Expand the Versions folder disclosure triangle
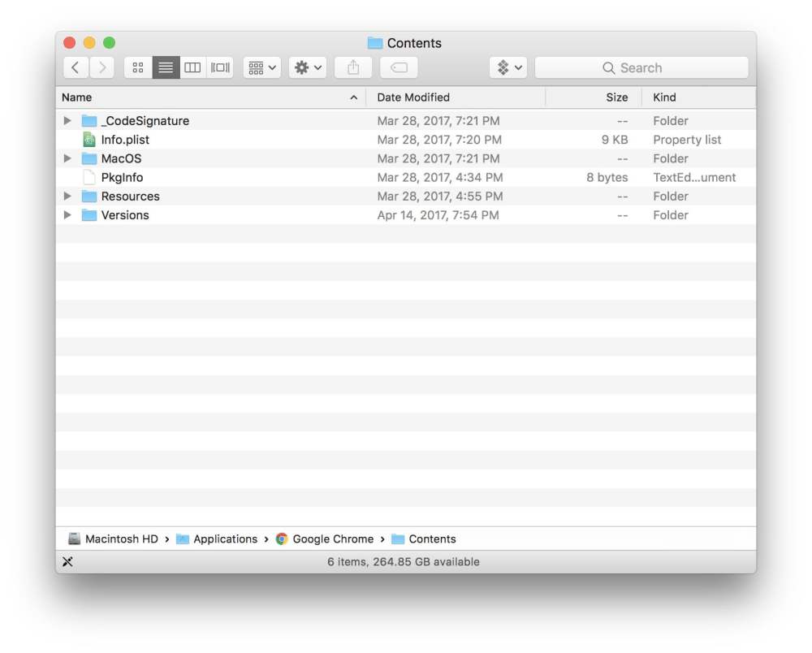 click(67, 215)
